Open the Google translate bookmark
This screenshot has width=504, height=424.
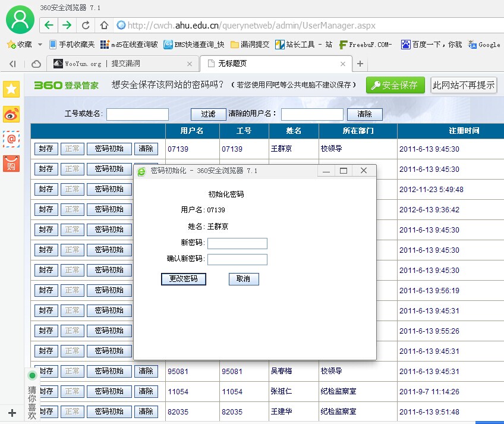coord(484,45)
